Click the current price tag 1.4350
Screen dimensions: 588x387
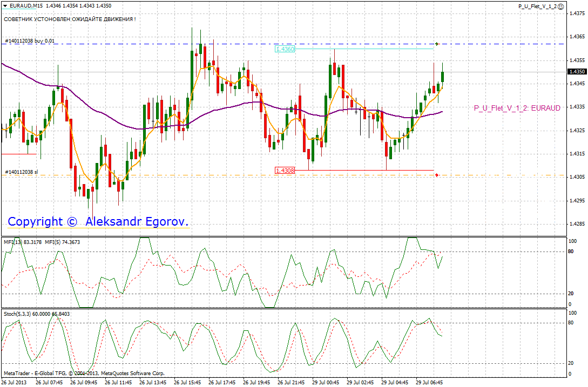click(x=577, y=72)
